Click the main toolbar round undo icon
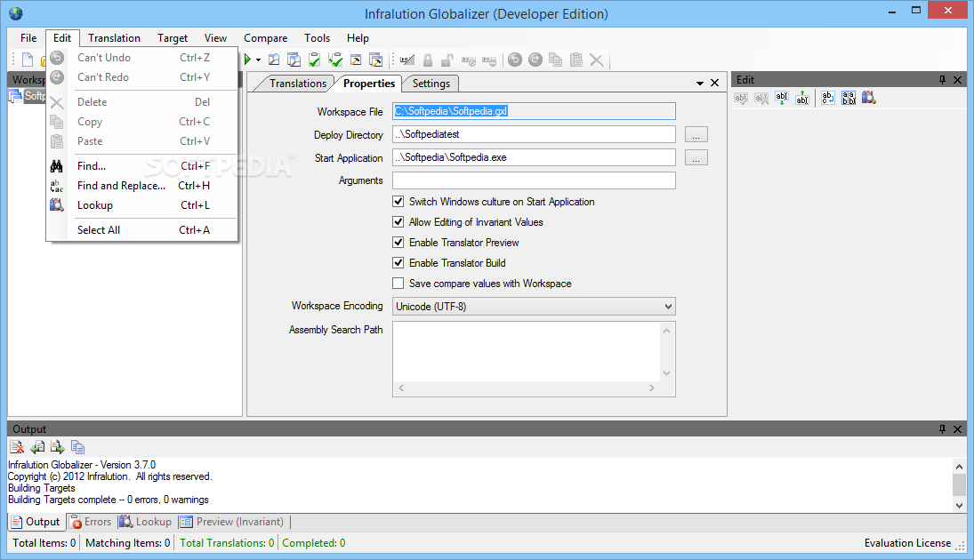 515,60
